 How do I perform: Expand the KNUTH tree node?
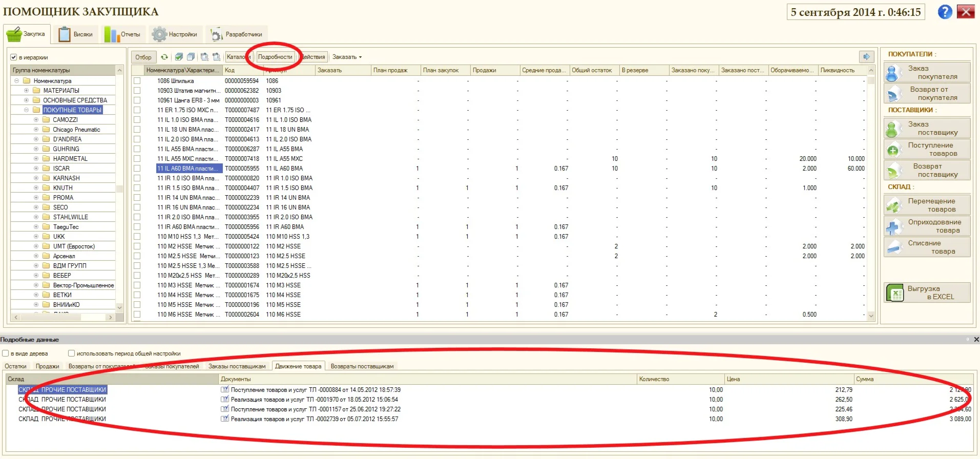[36, 187]
